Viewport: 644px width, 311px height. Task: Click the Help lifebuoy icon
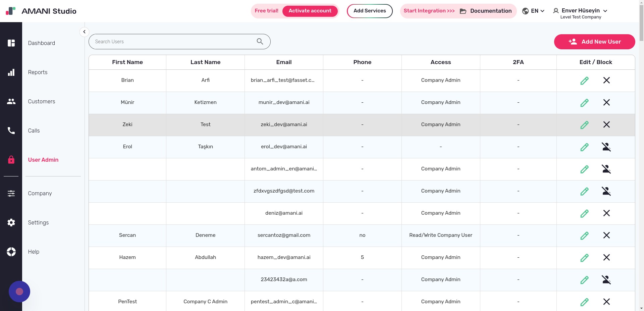(11, 252)
